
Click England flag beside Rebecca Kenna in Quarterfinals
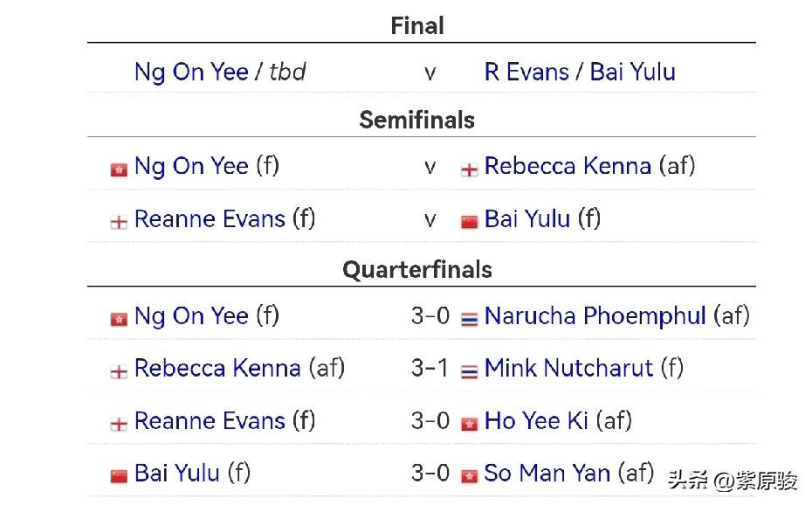tap(119, 371)
